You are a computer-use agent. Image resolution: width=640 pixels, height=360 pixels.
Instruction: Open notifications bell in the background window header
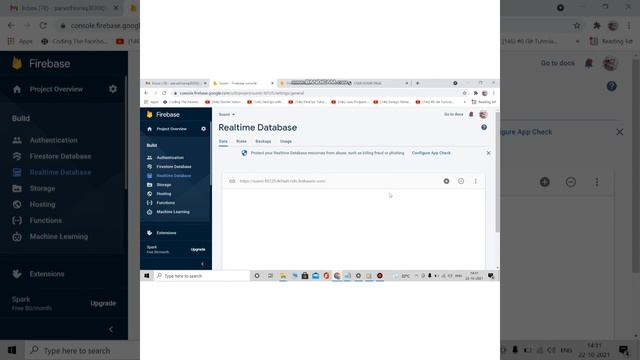589,63
